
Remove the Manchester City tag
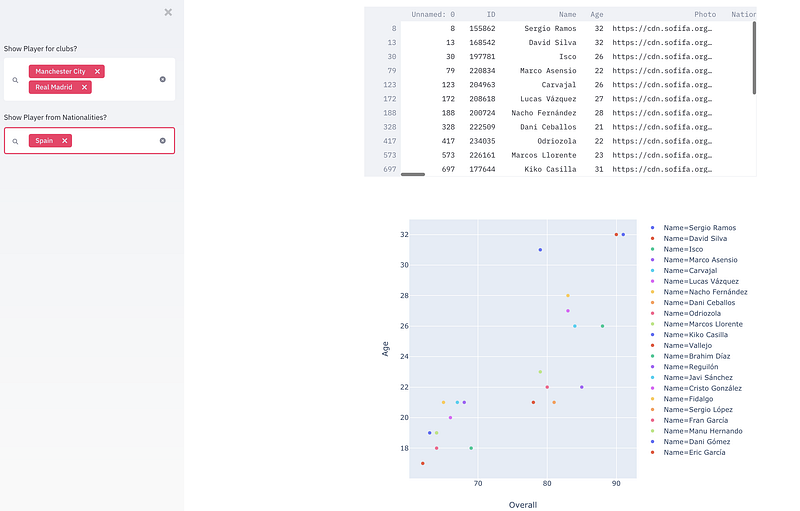click(97, 71)
